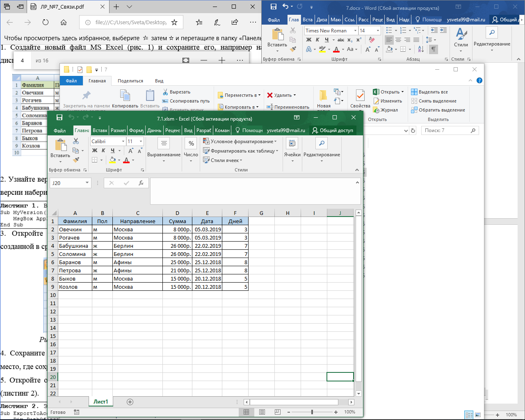Click Explorer search box Поиск: 7
This screenshot has width=525, height=420.
pos(451,130)
